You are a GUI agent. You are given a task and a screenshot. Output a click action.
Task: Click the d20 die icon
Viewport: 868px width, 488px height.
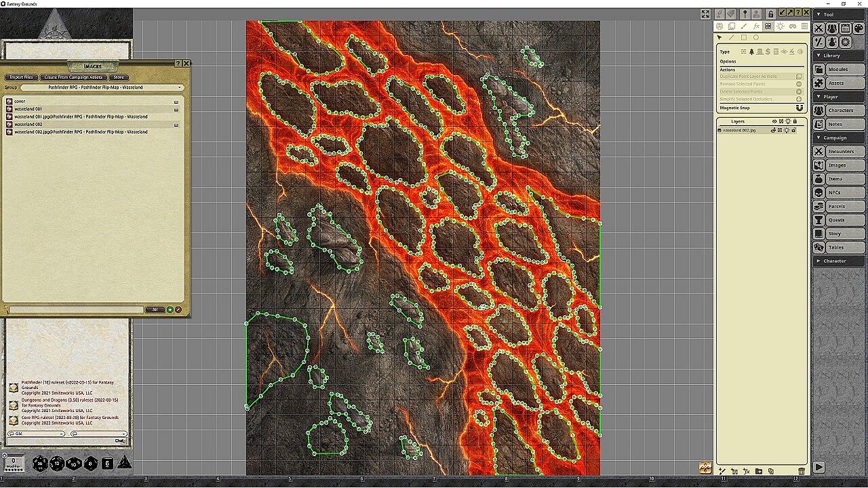(41, 464)
